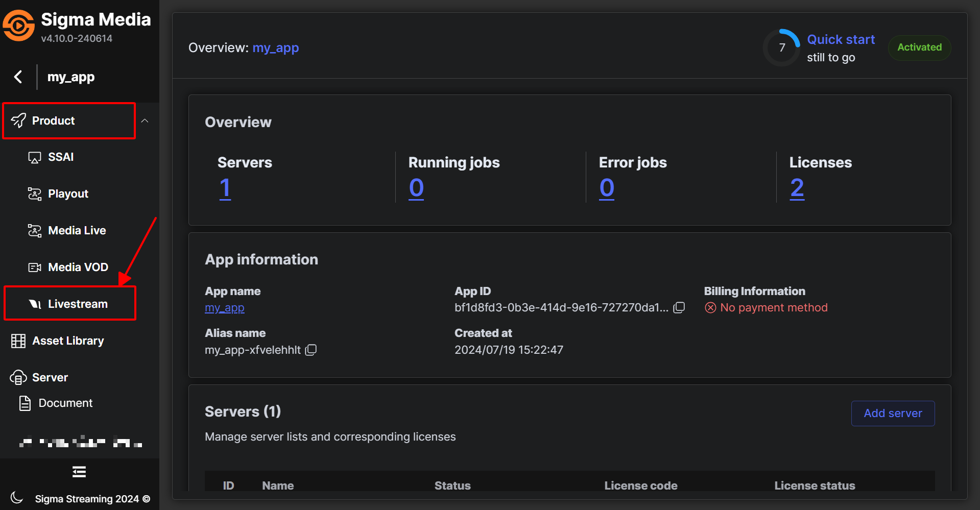
Task: Toggle dark mode moon icon
Action: tap(16, 498)
